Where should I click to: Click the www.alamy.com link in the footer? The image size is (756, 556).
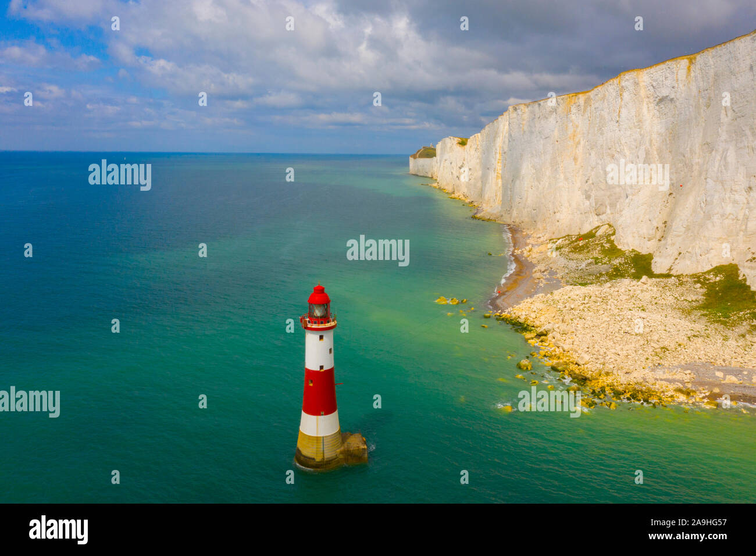point(687,536)
